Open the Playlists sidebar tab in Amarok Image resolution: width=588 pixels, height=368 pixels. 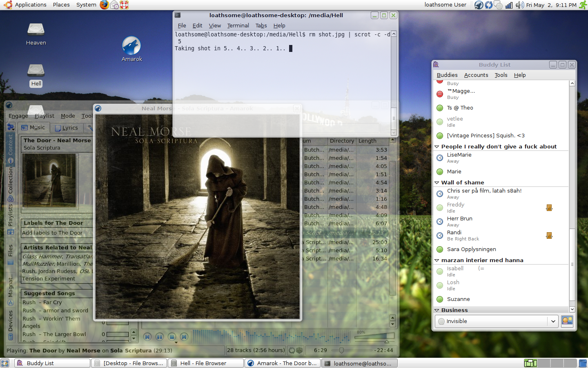pos(11,220)
